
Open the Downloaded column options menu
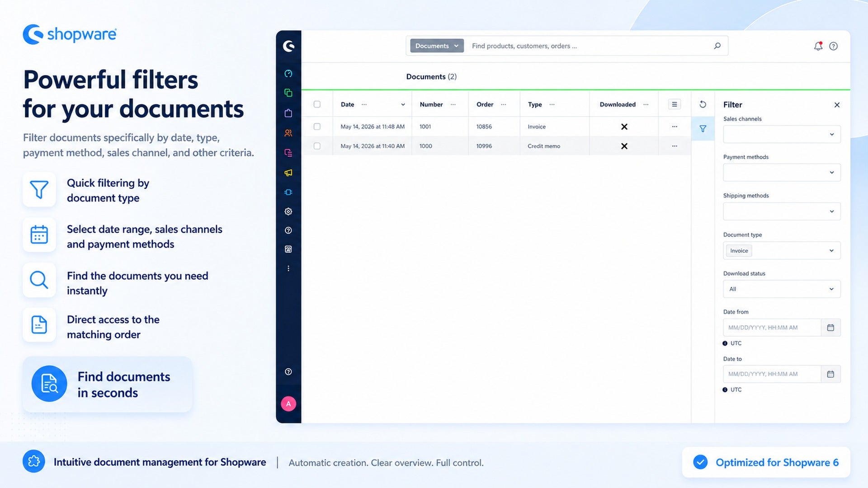pyautogui.click(x=646, y=104)
